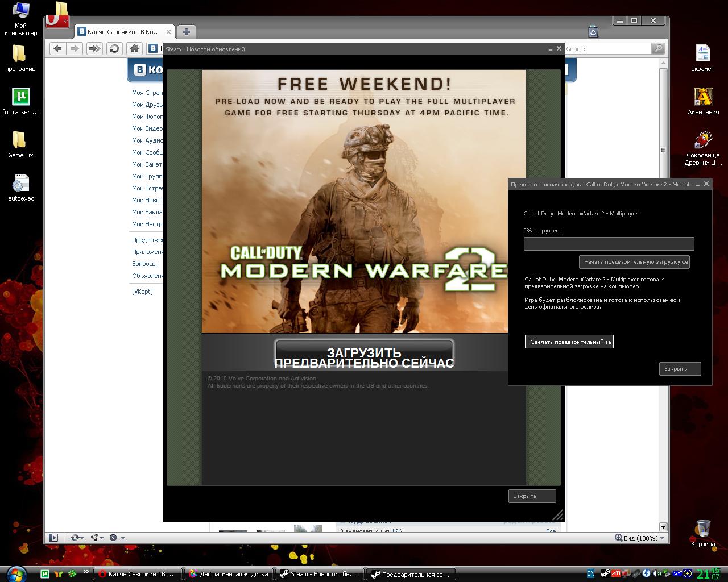Viewport: 728px width, 582px height.
Task: Open a new tab in Opera
Action: (186, 32)
